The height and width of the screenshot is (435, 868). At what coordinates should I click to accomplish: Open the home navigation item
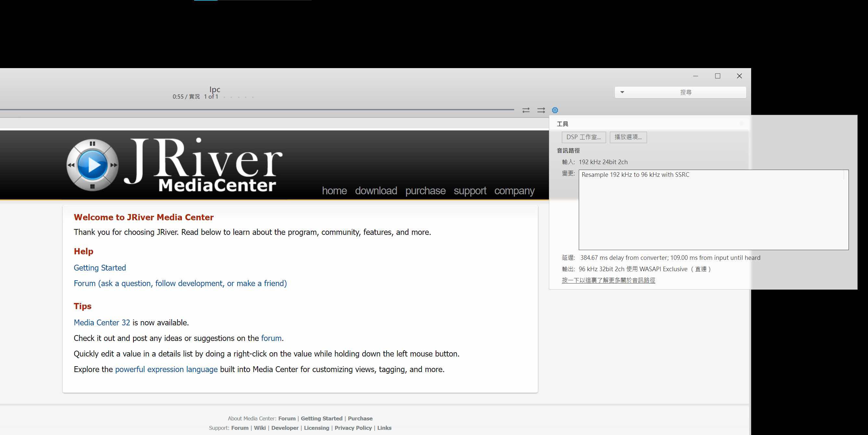pos(334,190)
